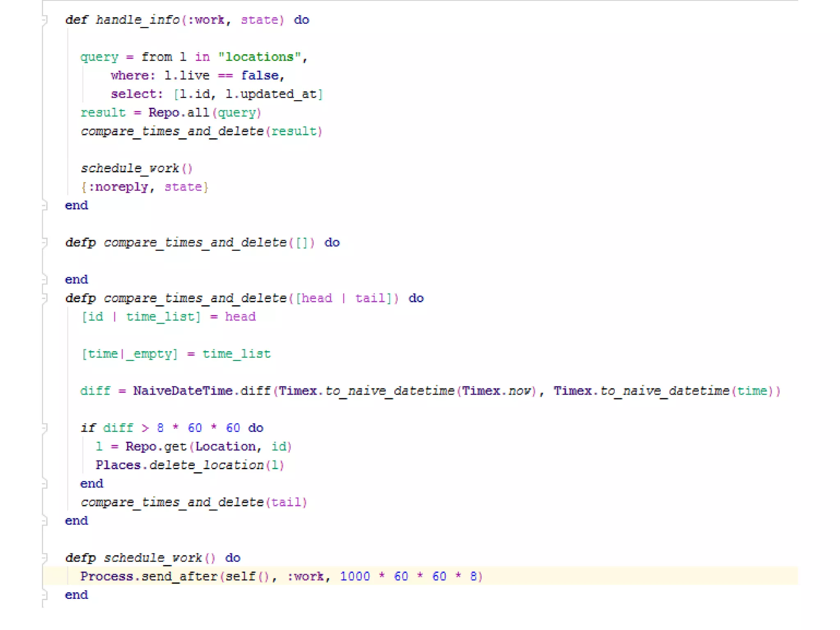840x630 pixels.
Task: Click Repo.all(query) call
Action: click(205, 112)
